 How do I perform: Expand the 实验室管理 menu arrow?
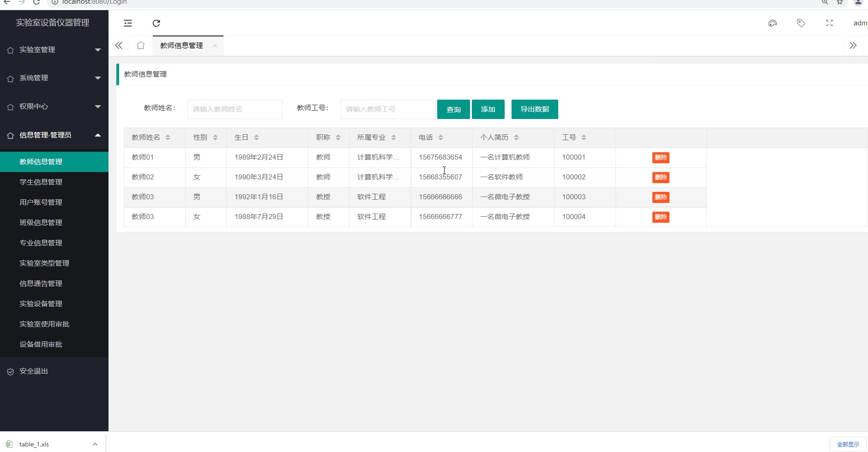(98, 50)
